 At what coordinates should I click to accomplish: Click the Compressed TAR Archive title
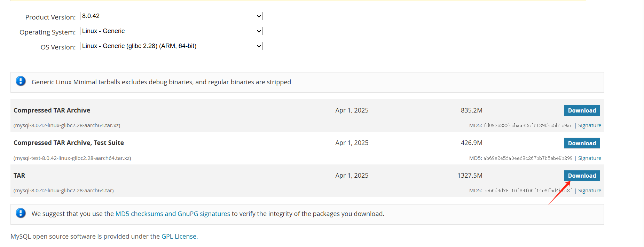(52, 110)
